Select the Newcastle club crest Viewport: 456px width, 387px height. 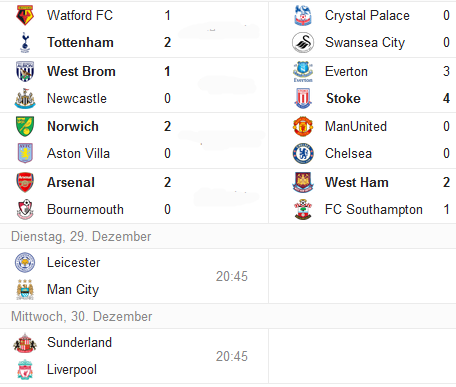click(x=25, y=98)
